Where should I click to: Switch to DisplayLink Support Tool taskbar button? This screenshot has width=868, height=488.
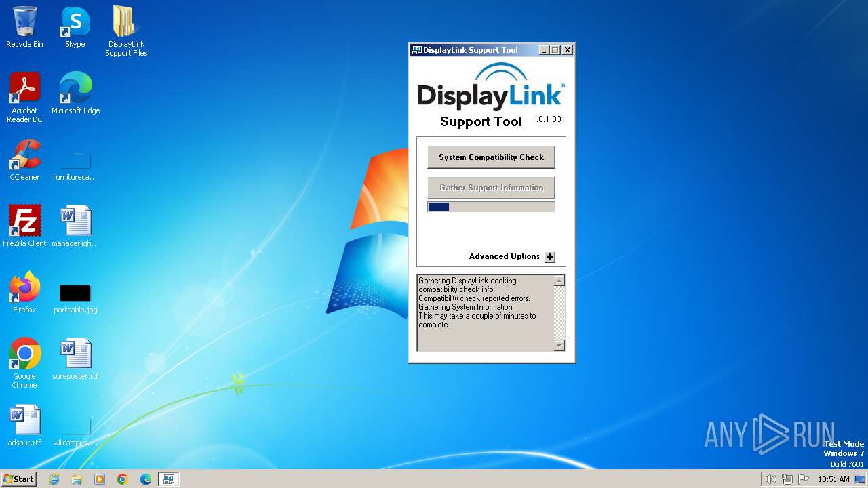click(x=168, y=479)
